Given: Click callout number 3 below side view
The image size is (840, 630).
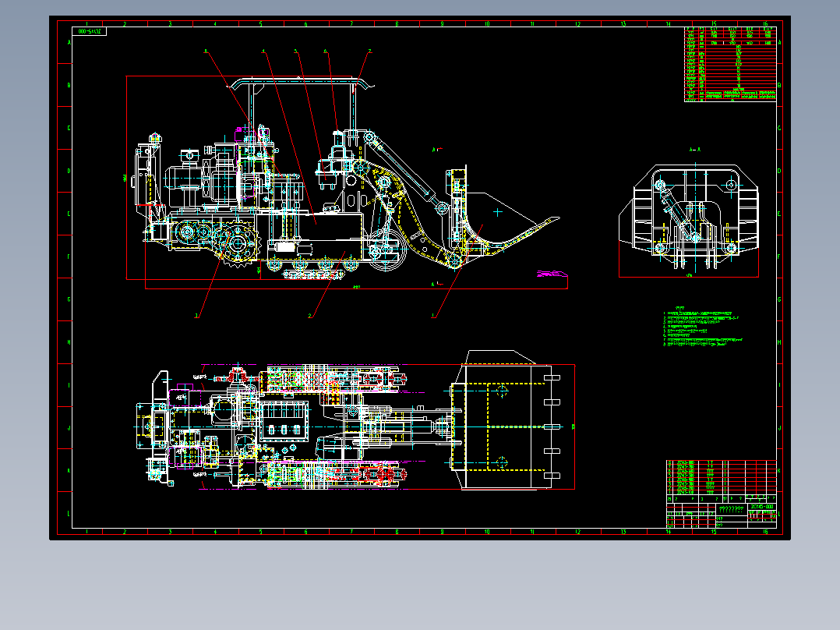Looking at the screenshot, I should coord(196,316).
